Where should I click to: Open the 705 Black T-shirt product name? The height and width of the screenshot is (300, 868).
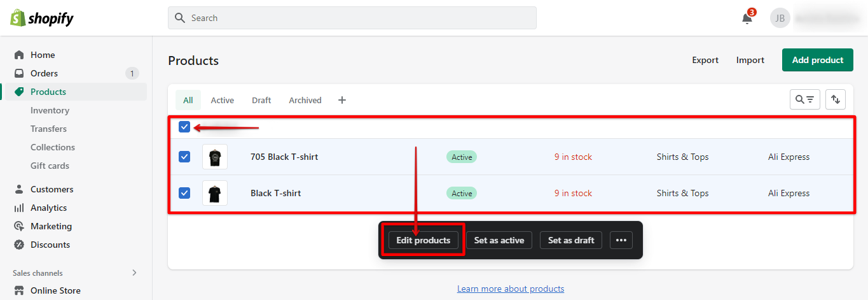click(284, 157)
